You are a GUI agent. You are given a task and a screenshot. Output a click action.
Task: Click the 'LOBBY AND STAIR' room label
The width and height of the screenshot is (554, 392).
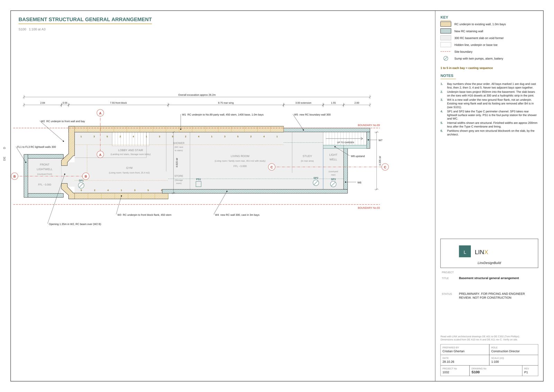131,150
